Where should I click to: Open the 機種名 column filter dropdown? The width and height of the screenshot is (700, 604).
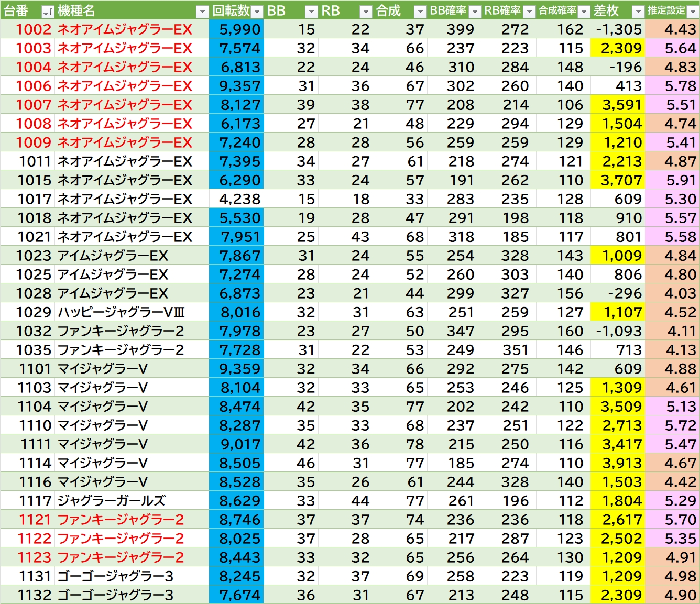pos(202,11)
